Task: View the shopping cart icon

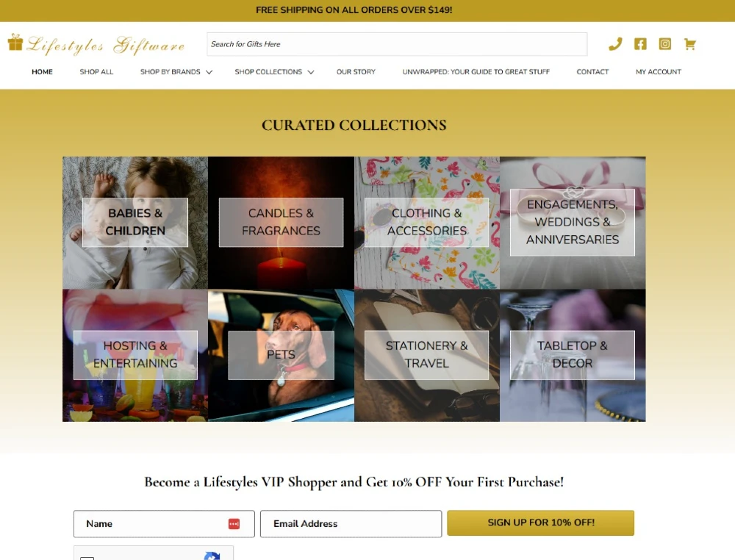Action: 689,44
